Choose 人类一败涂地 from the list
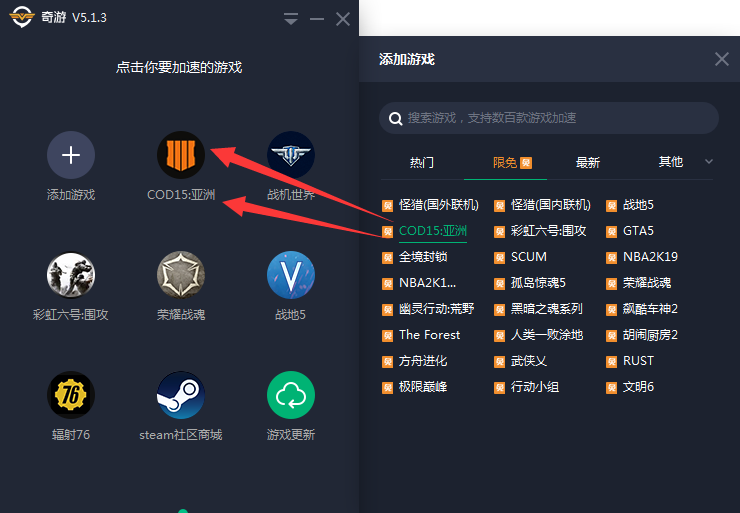Viewport: 740px width, 513px height. pyautogui.click(x=547, y=335)
